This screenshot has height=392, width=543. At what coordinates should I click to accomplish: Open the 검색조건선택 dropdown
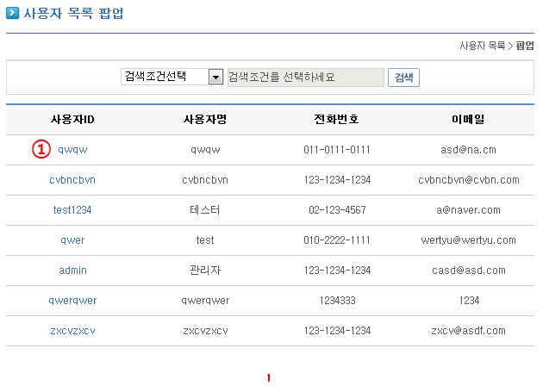172,78
